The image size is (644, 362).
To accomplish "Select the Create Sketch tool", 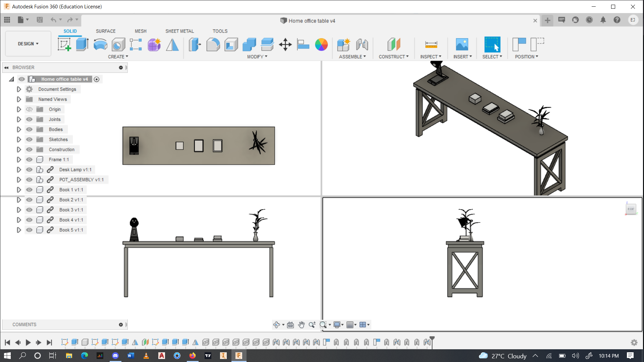I will [x=64, y=44].
